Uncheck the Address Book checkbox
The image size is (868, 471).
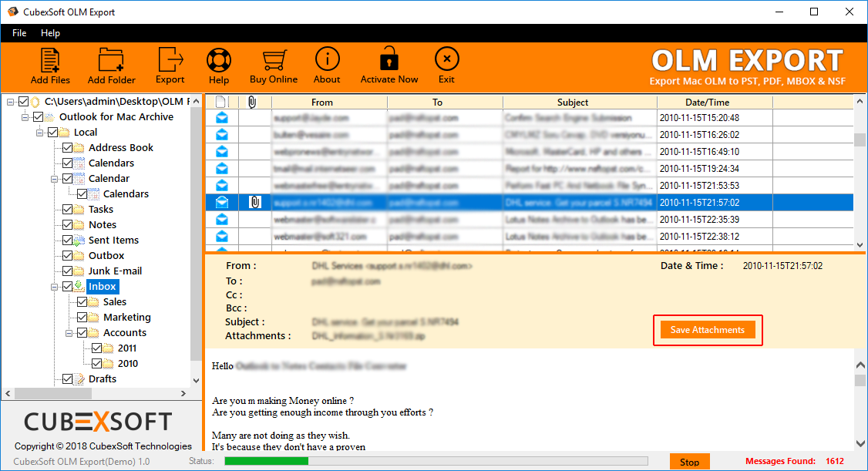68,148
